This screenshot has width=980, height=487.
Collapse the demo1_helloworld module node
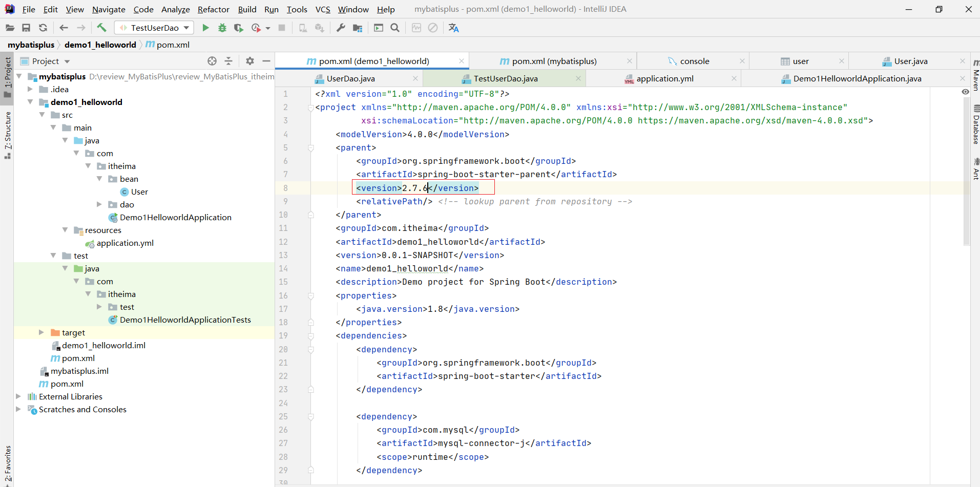click(30, 102)
